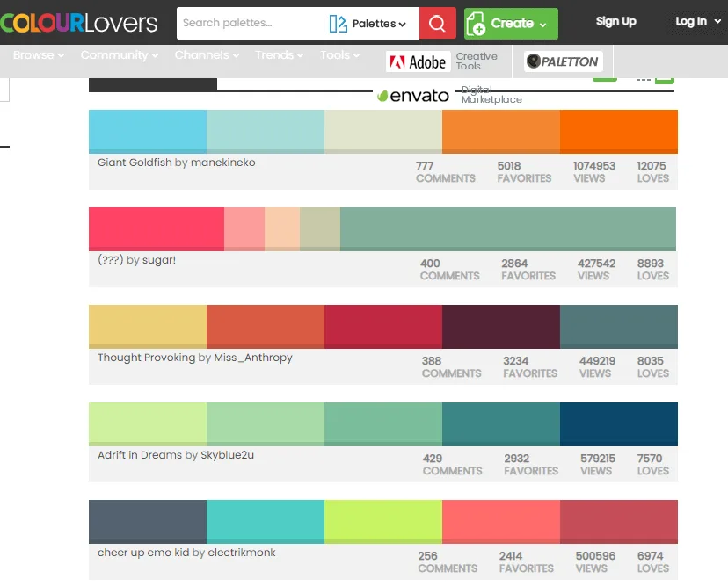Click the 1074953 views count
This screenshot has height=586, width=728.
click(x=594, y=166)
